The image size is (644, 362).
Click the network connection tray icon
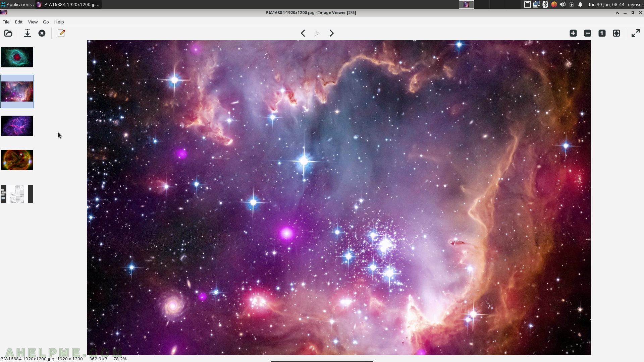[x=536, y=4]
